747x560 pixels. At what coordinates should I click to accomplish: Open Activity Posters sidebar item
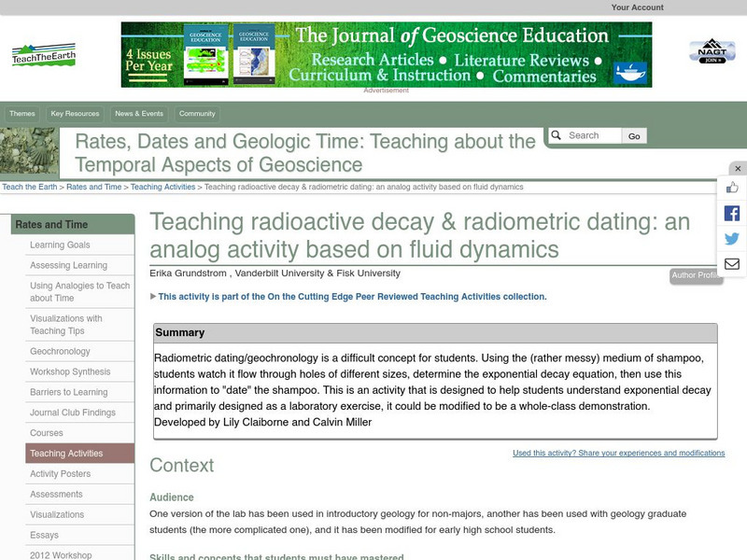[79, 474]
